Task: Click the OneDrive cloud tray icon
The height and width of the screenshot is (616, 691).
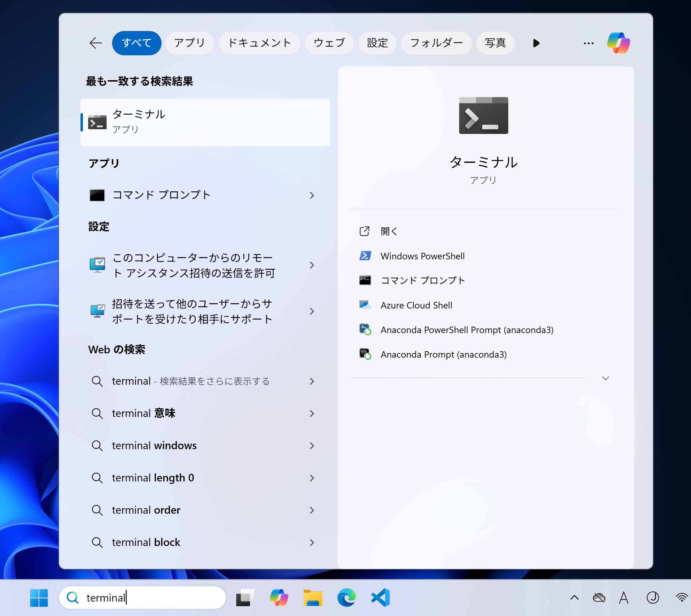Action: coord(599,598)
